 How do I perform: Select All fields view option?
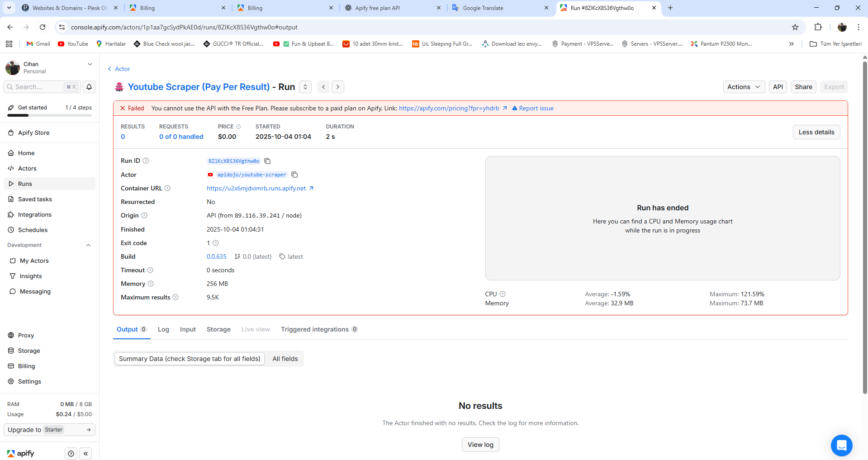pyautogui.click(x=285, y=359)
